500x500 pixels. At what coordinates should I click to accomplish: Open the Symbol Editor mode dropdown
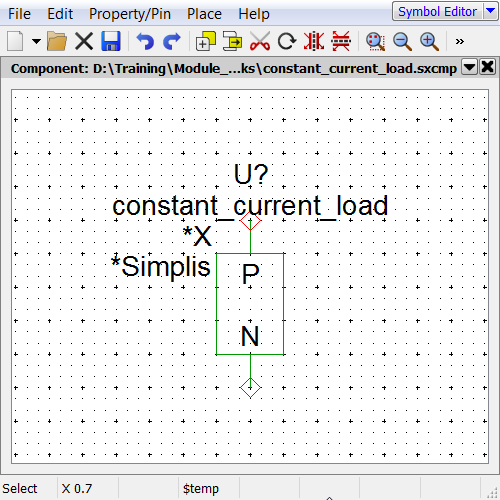[490, 11]
